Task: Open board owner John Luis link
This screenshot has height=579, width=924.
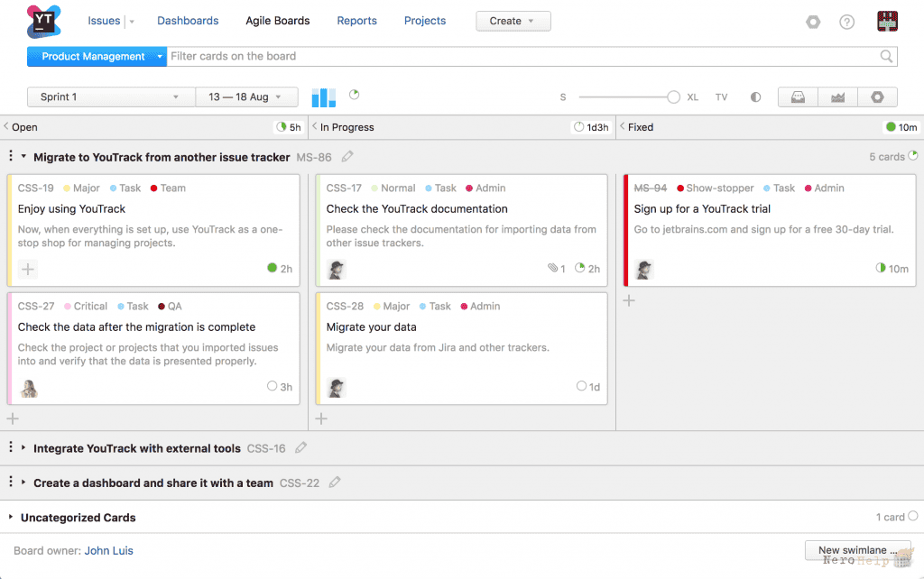Action: tap(108, 550)
